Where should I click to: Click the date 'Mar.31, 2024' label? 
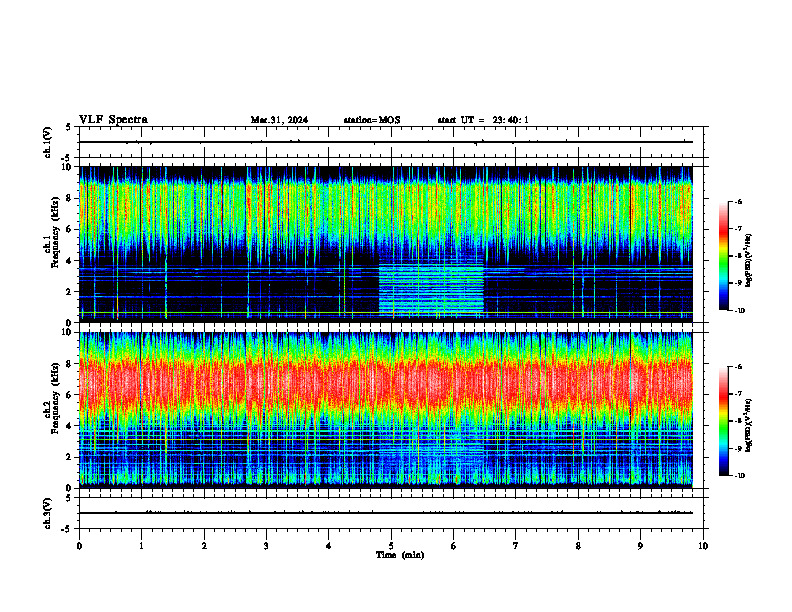click(279, 120)
